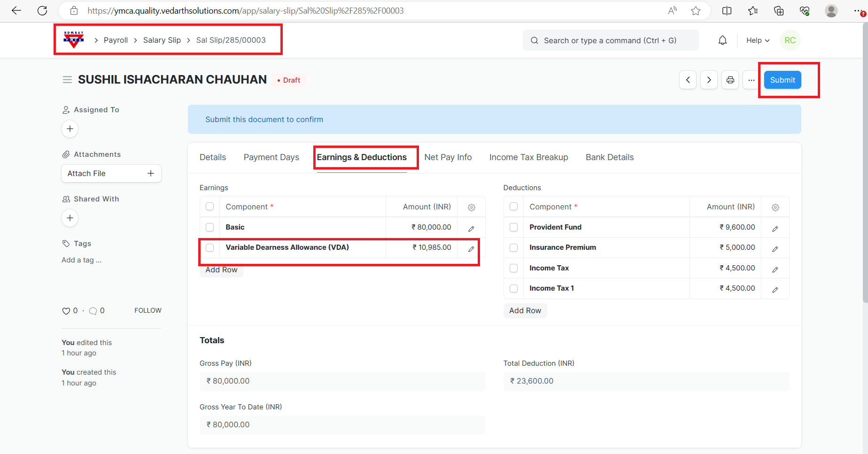This screenshot has width=868, height=454.
Task: Open the notifications bell
Action: [x=722, y=40]
